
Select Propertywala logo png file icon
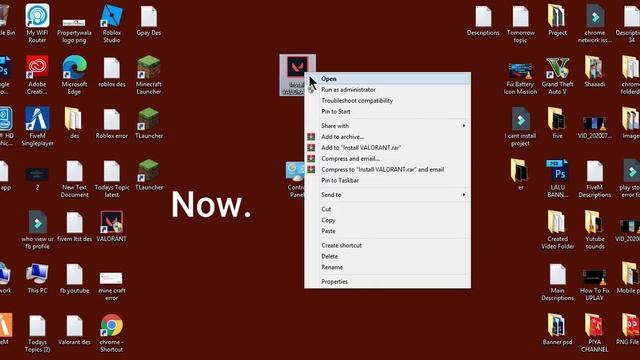[x=74, y=22]
